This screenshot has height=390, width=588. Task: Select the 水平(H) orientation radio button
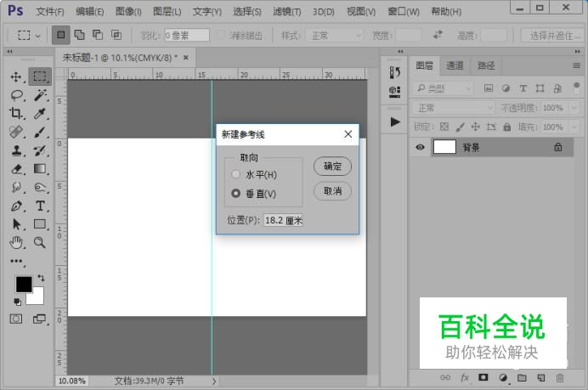pyautogui.click(x=236, y=174)
